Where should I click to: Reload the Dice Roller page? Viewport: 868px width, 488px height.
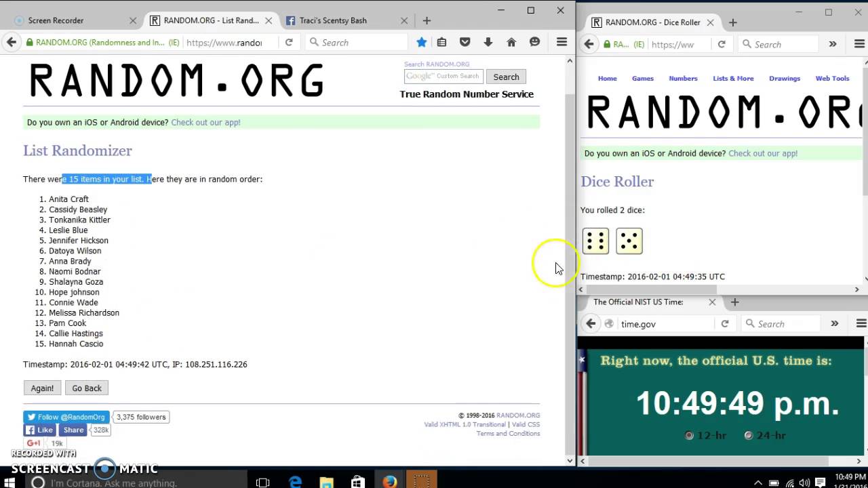[x=722, y=44]
